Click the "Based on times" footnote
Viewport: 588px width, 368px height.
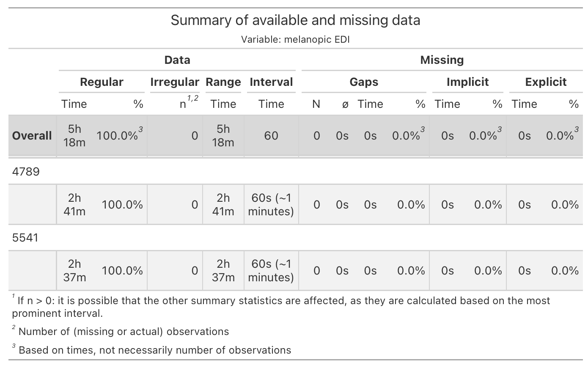pyautogui.click(x=155, y=350)
